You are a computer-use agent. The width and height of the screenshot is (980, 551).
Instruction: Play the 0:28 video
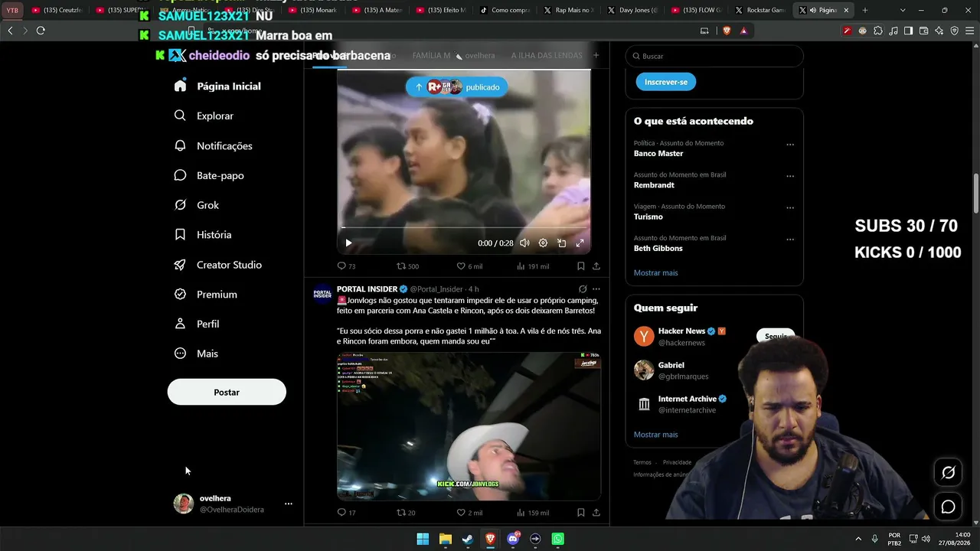point(348,243)
